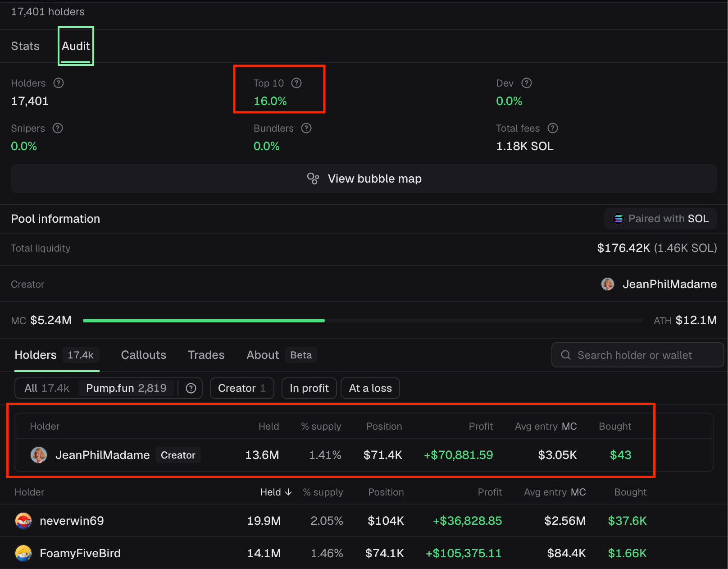Open the Snipers help icon

point(58,128)
